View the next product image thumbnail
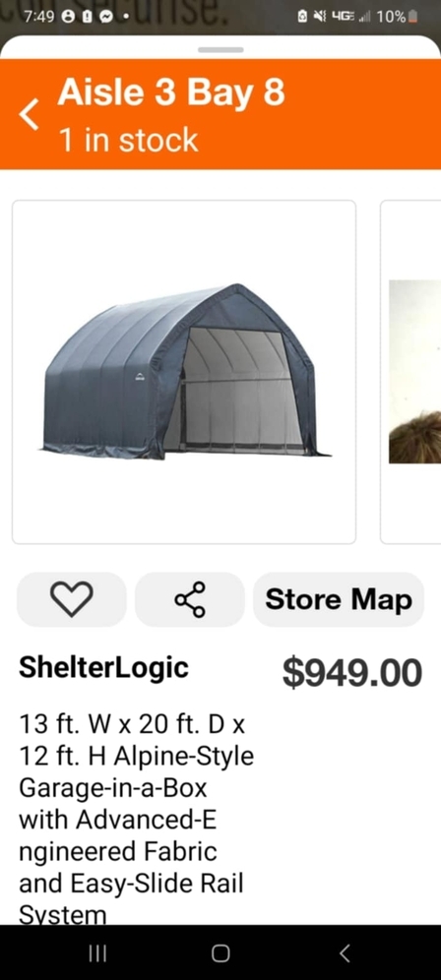The image size is (441, 980). tap(410, 372)
